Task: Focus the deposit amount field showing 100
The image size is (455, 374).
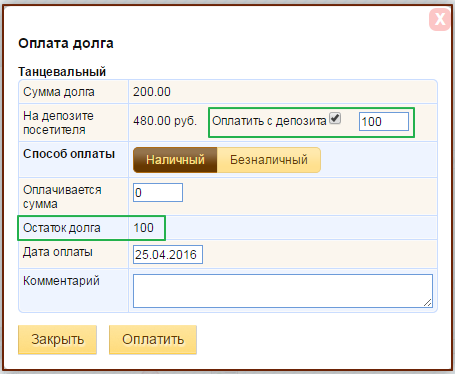Action: pos(384,122)
